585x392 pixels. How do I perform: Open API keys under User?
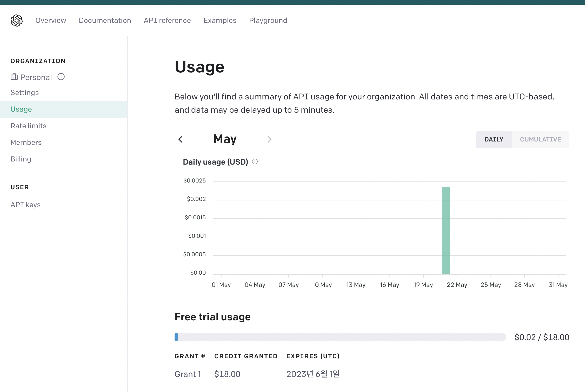(25, 205)
